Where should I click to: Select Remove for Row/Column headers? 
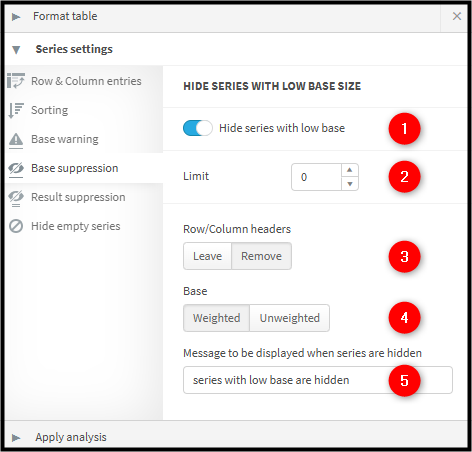(261, 256)
